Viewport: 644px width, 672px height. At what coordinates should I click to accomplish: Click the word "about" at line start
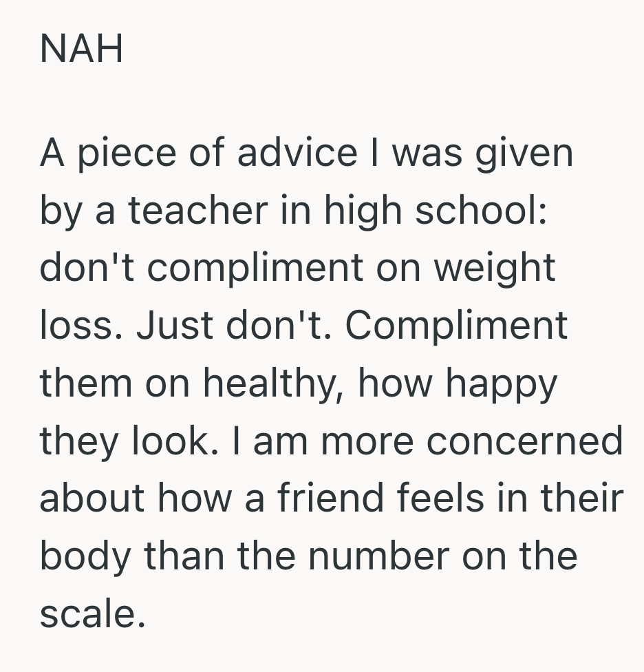[90, 498]
